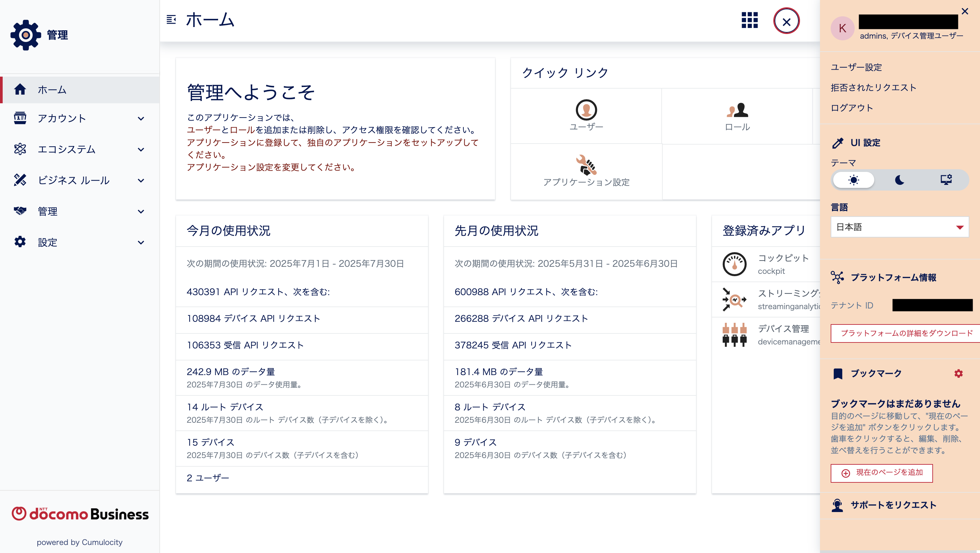Click the powered by Cumulocity text
Screen dimensions: 980x553
(80, 542)
